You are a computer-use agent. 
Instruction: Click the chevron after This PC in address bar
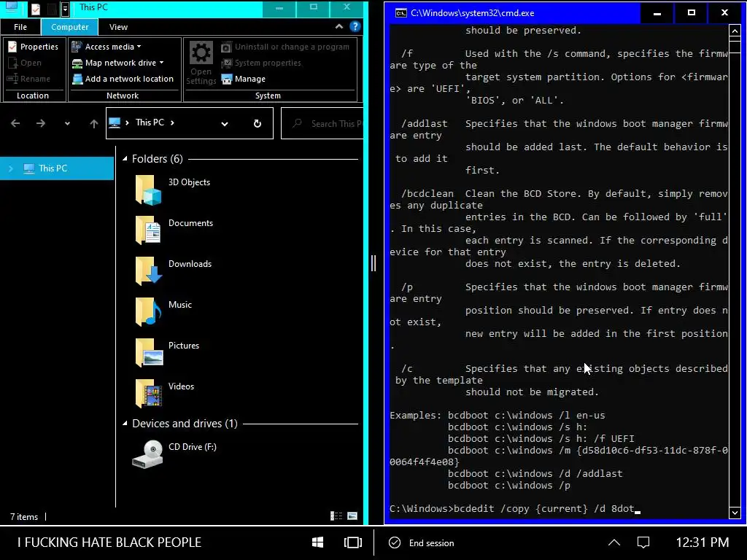point(172,122)
